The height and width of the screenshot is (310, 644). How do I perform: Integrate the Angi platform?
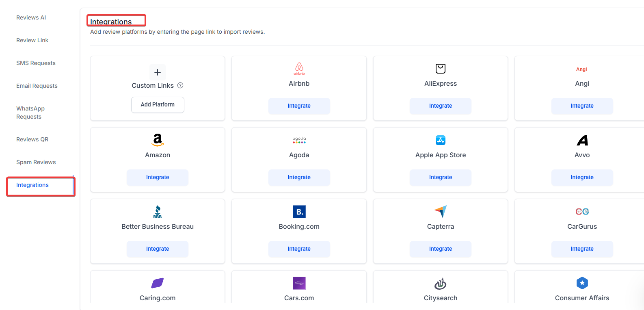582,106
